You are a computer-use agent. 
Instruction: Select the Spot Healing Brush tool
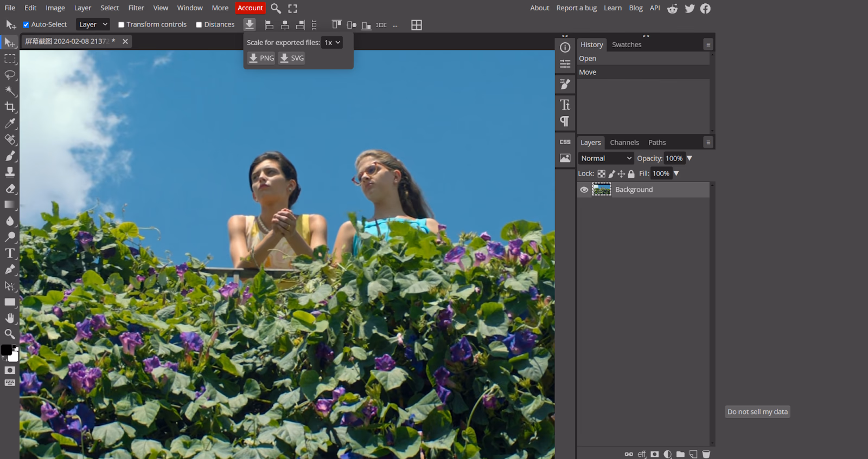(10, 140)
